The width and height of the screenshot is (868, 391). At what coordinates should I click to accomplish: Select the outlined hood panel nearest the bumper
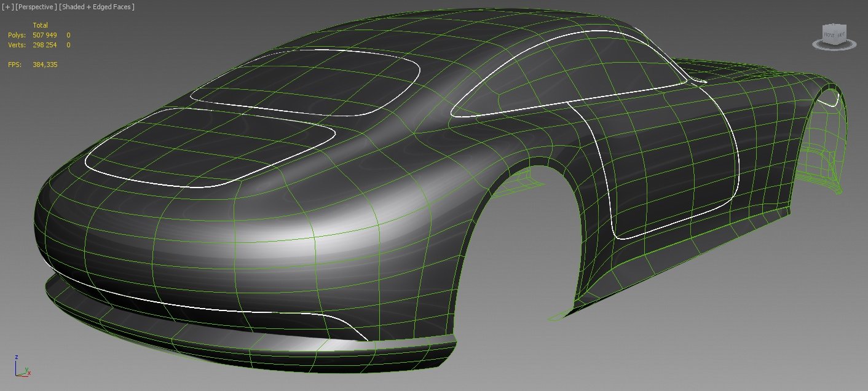coord(209,146)
